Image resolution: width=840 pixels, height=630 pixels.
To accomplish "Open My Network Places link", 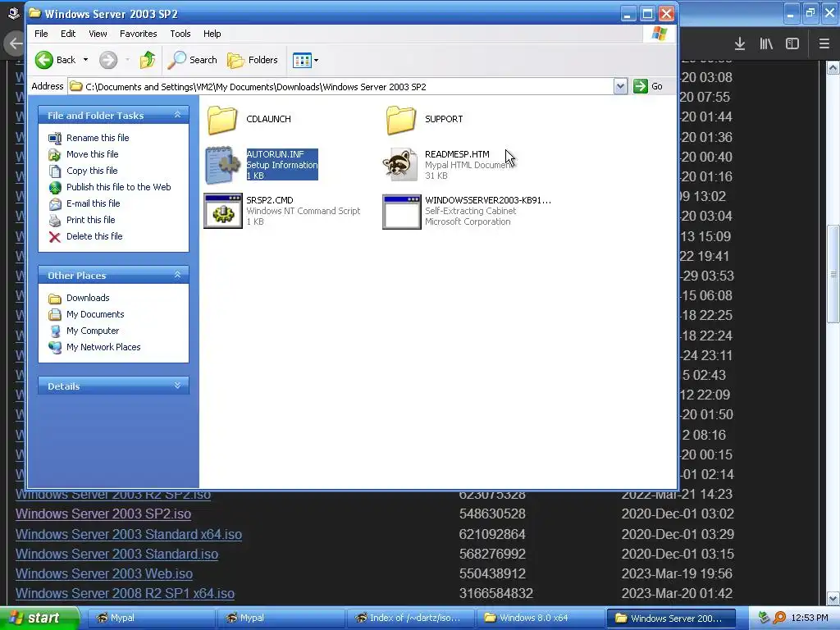I will coord(103,347).
